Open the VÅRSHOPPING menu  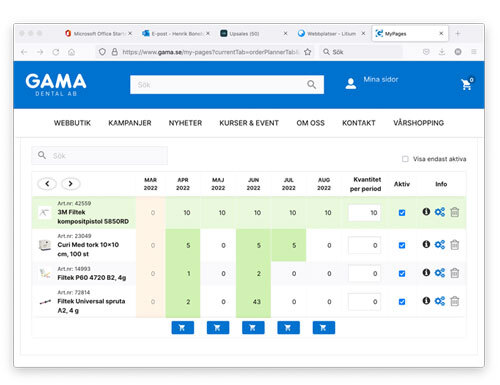coord(418,123)
